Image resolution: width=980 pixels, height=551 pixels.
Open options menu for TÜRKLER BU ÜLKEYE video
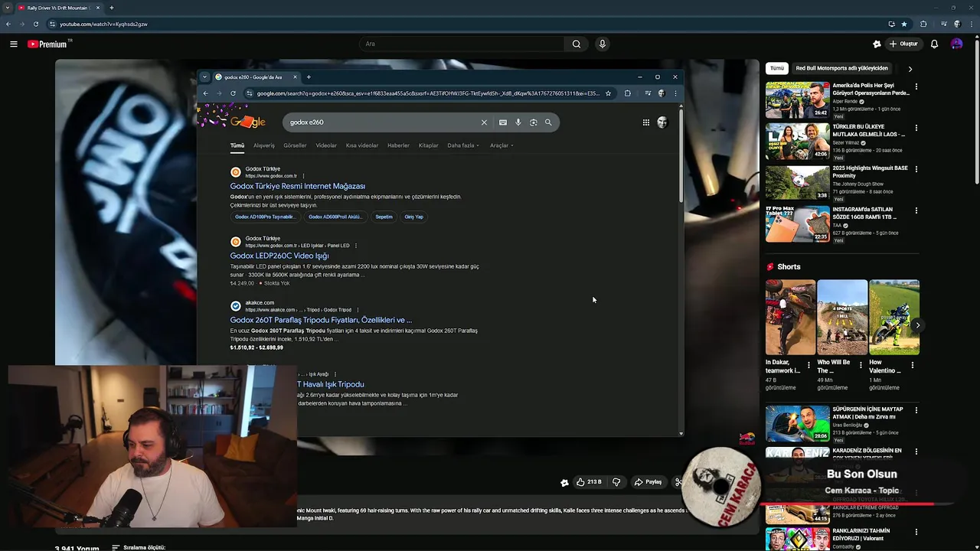point(916,128)
